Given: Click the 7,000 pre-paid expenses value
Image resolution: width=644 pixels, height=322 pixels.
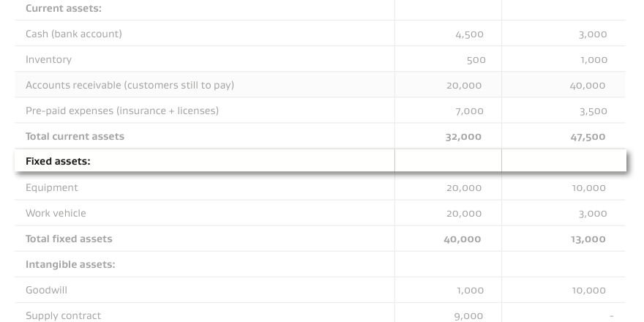Looking at the screenshot, I should (x=469, y=111).
